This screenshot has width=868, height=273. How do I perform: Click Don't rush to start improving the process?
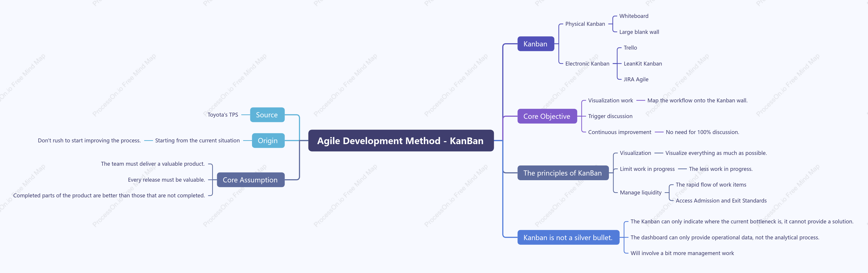pyautogui.click(x=89, y=140)
